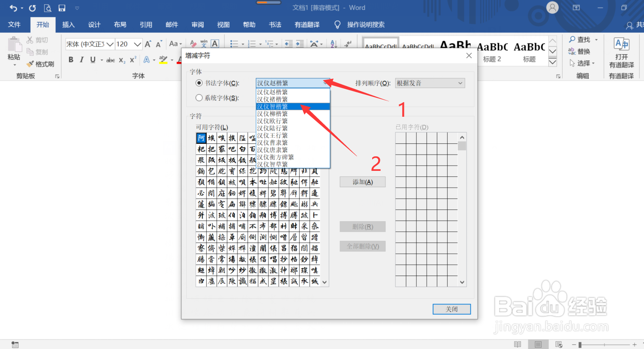
Task: Toggle Underline formatting
Action: [93, 60]
